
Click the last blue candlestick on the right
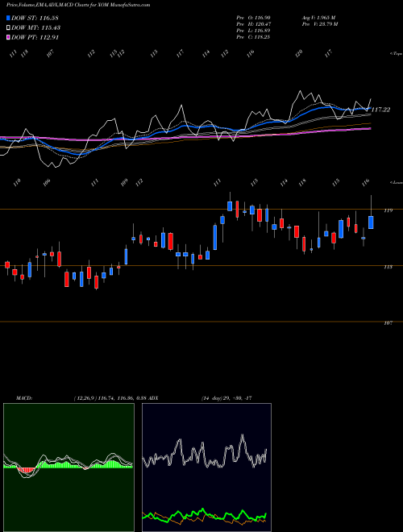pos(371,222)
